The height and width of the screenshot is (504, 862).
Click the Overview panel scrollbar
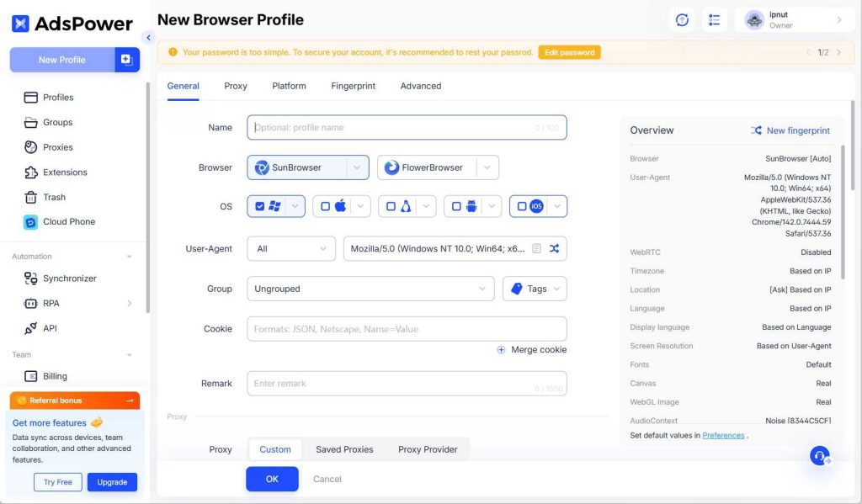pos(842,194)
